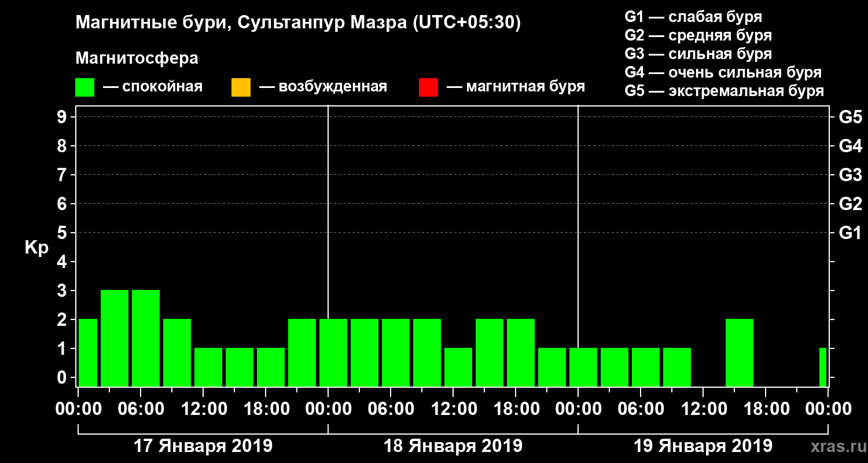The height and width of the screenshot is (463, 868).
Task: Click the G3 — сильная буря legend line
Action: pyautogui.click(x=698, y=54)
